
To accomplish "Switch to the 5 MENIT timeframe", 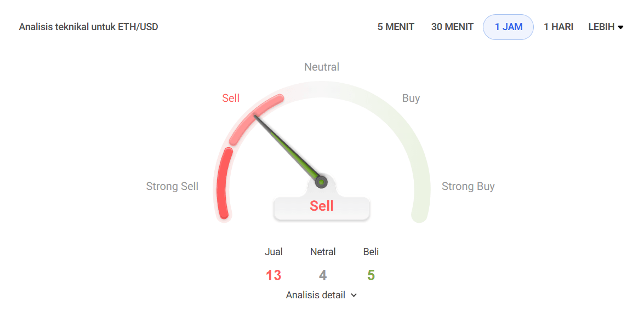I will 395,26.
